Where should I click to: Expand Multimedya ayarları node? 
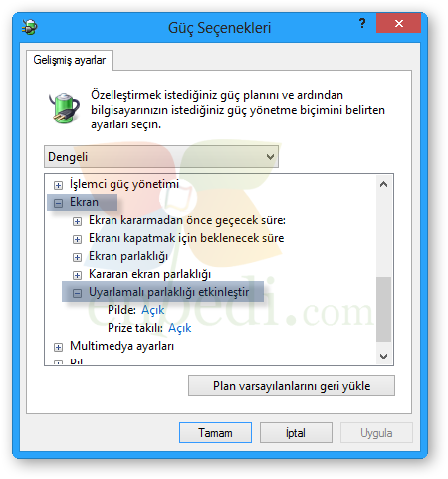58,347
